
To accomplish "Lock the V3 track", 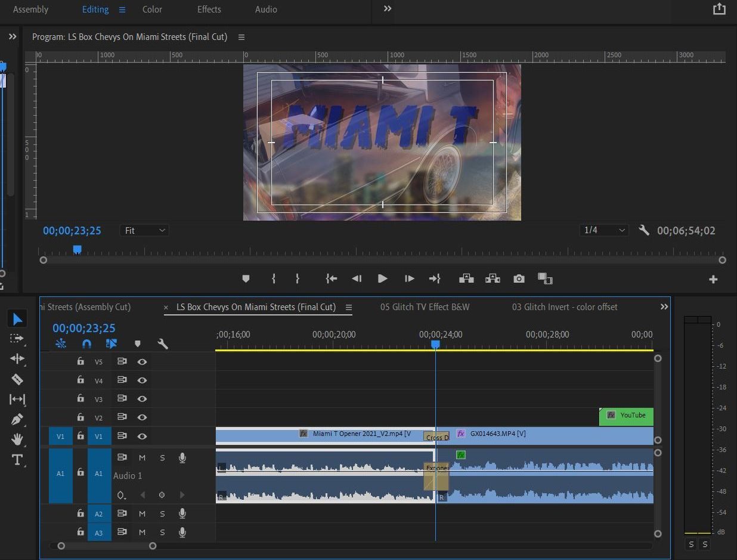I will (80, 398).
